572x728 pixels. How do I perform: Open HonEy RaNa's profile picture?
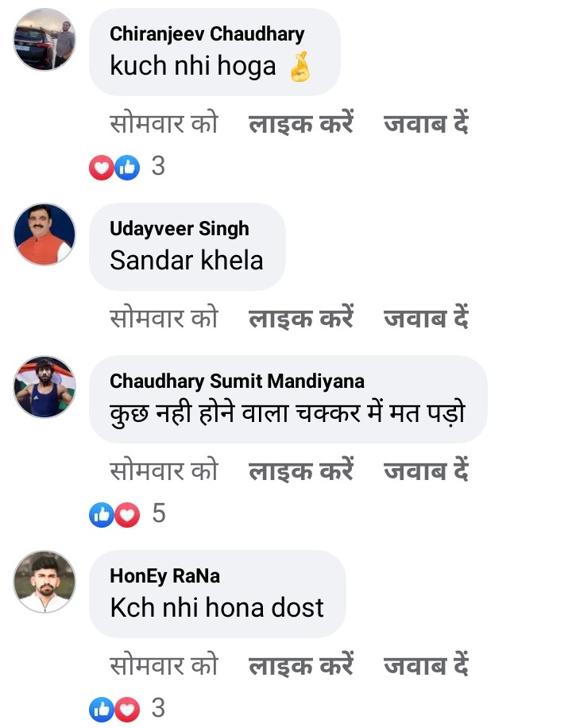(44, 581)
